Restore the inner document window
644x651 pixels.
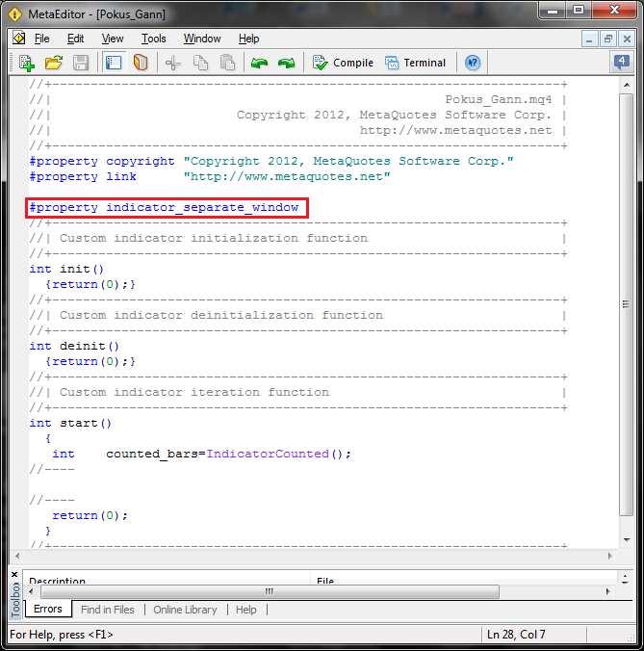coord(607,39)
